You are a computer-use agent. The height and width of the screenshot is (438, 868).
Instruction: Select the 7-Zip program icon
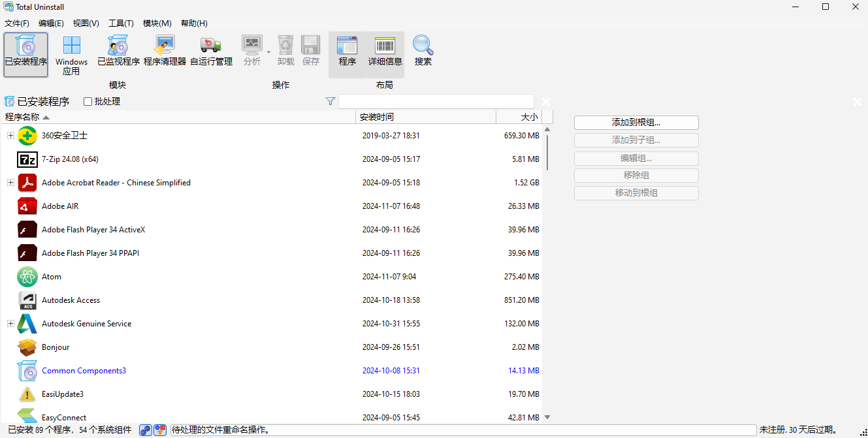point(27,159)
